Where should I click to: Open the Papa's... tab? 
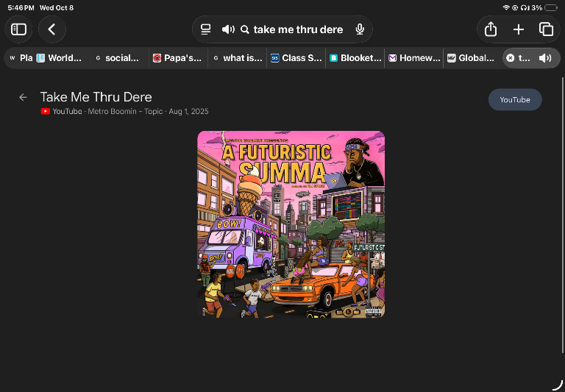coord(177,58)
